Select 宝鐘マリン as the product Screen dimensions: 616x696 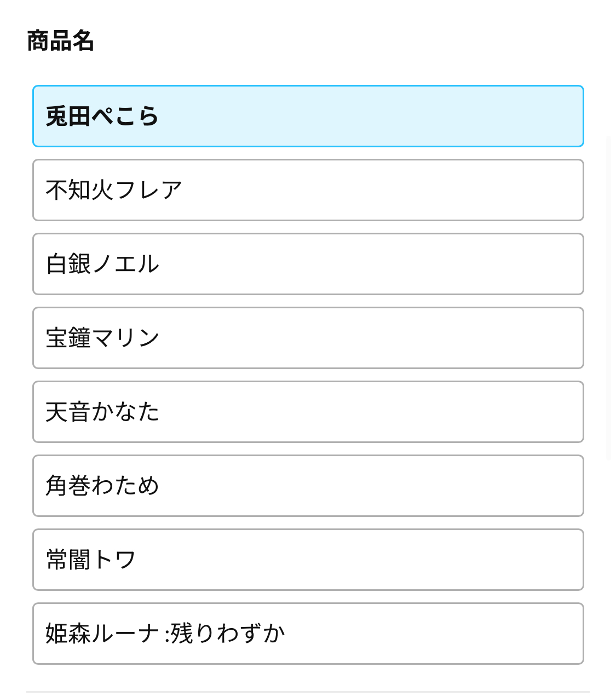308,338
